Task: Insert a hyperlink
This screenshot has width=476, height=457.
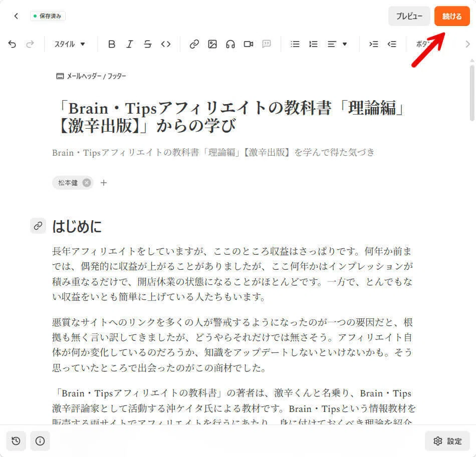Action: [194, 44]
